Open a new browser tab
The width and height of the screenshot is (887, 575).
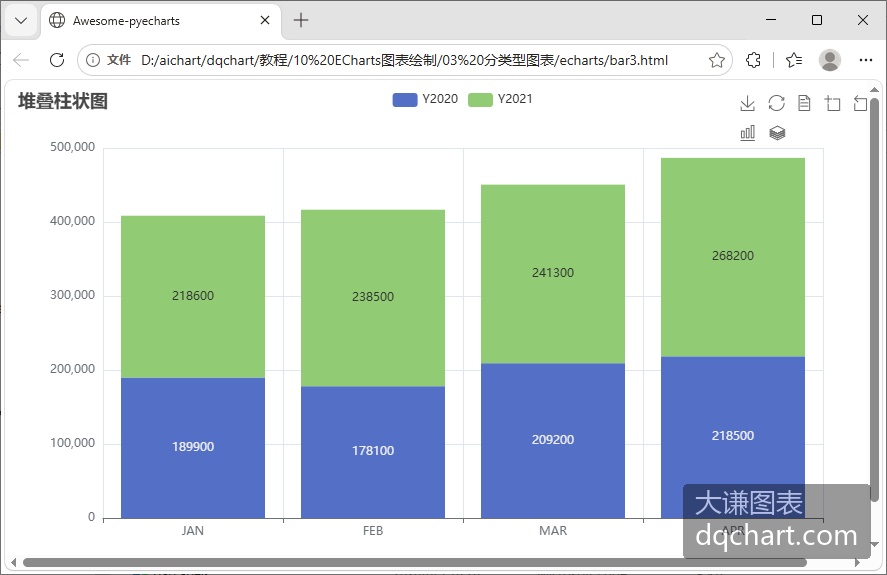301,20
